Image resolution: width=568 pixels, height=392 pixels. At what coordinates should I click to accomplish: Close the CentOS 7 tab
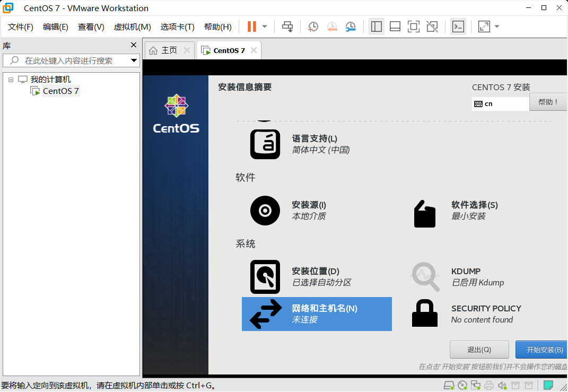[x=254, y=50]
